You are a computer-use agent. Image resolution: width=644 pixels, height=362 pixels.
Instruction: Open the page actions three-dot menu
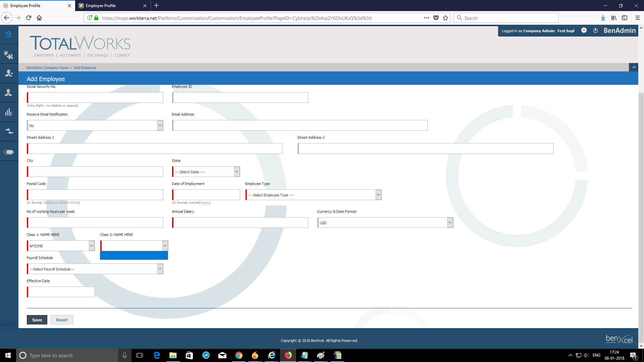tap(427, 18)
